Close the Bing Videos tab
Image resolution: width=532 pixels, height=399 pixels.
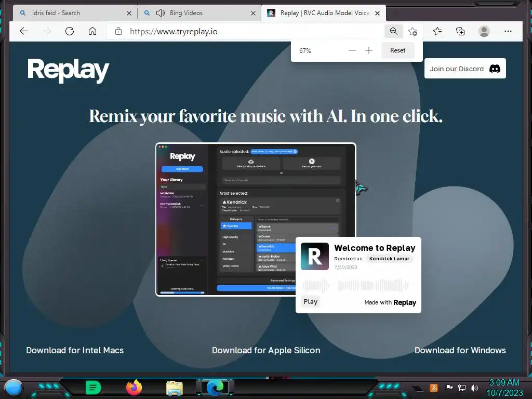(x=253, y=13)
